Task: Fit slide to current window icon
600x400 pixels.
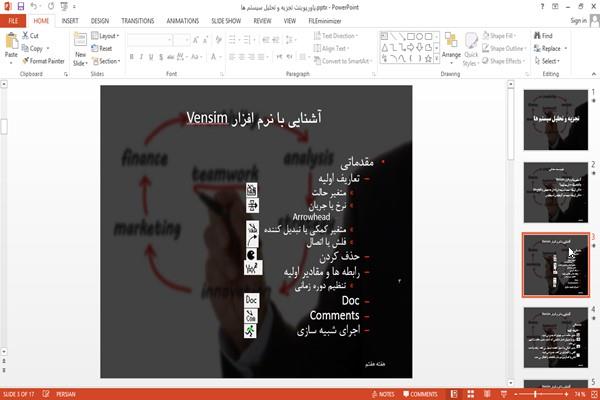Action: [x=594, y=394]
